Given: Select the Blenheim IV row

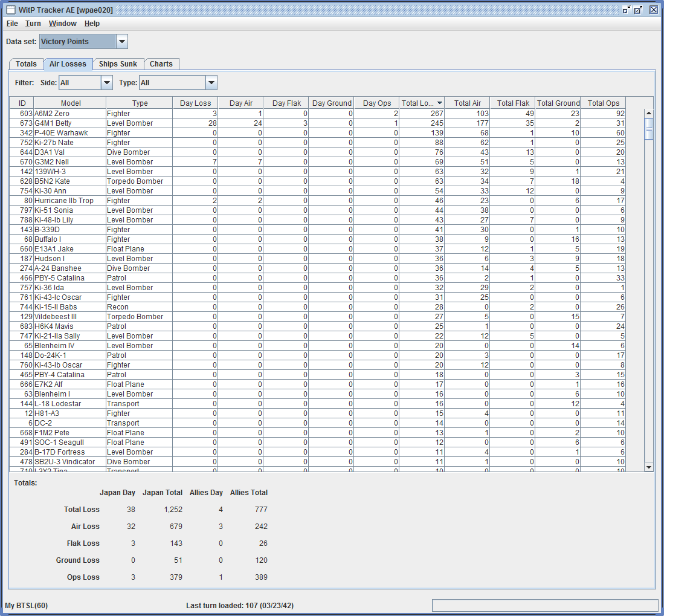Looking at the screenshot, I should (318, 346).
